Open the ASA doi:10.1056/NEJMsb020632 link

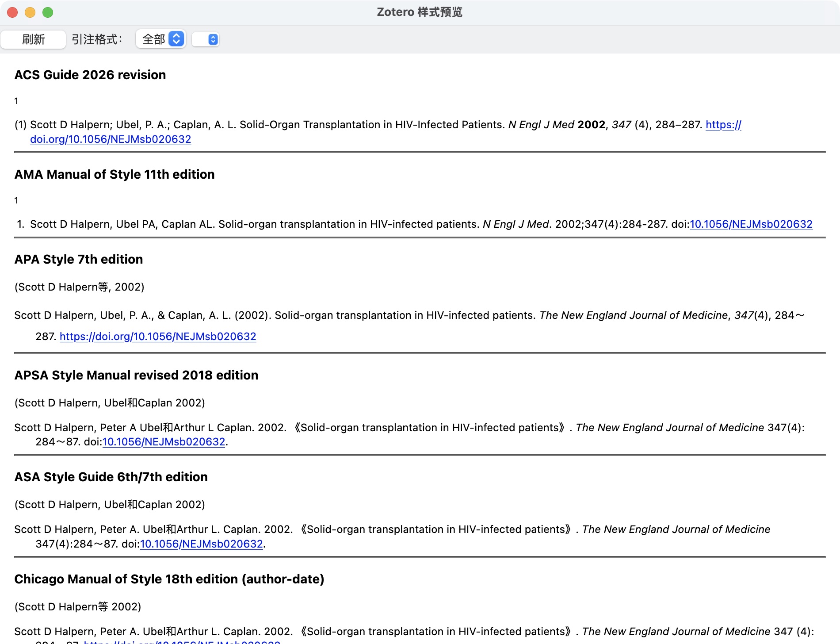202,544
